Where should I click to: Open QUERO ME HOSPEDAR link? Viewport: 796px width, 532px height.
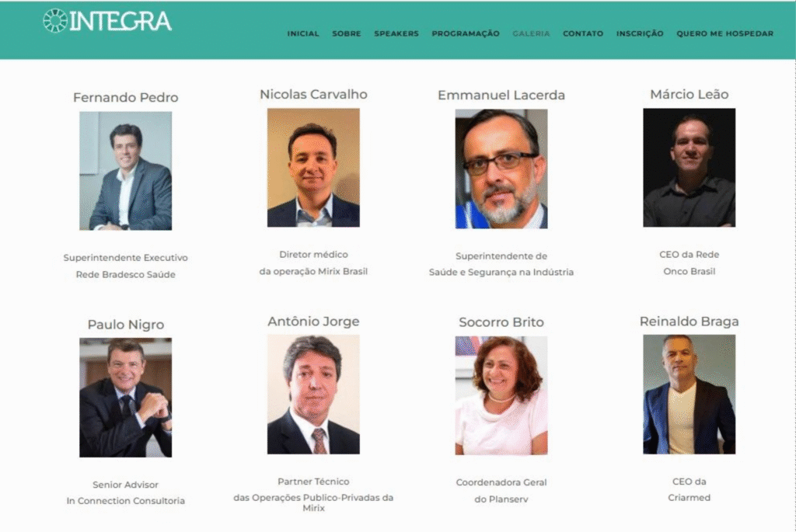[x=725, y=33]
